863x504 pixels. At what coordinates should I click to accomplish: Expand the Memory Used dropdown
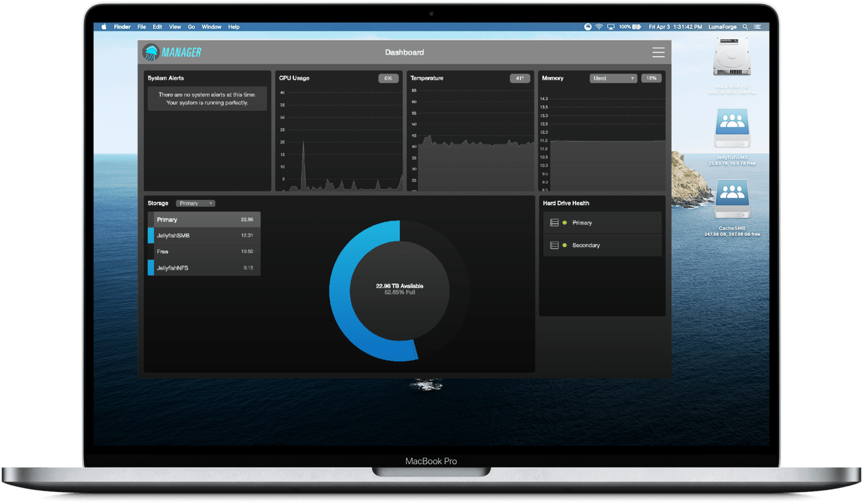coord(613,78)
